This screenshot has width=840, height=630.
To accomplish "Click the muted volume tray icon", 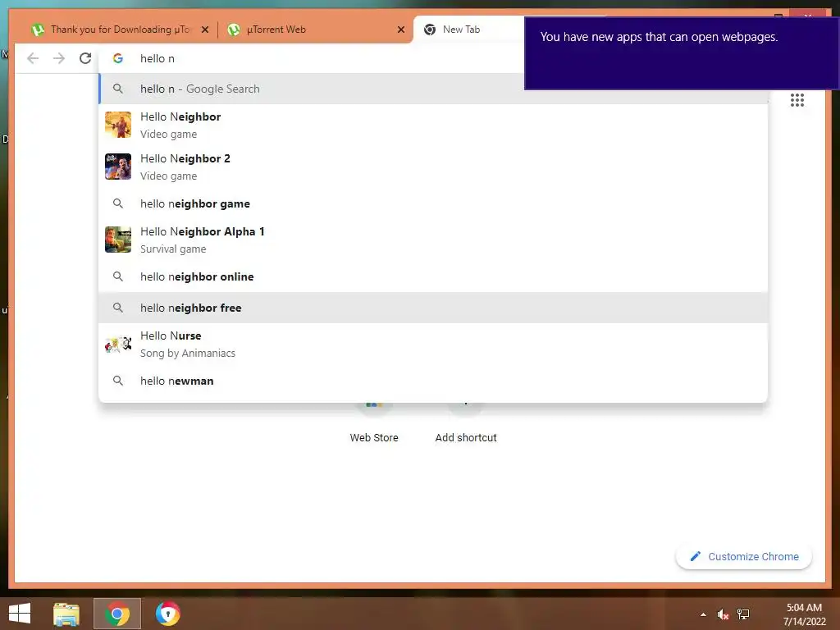I will click(x=723, y=614).
